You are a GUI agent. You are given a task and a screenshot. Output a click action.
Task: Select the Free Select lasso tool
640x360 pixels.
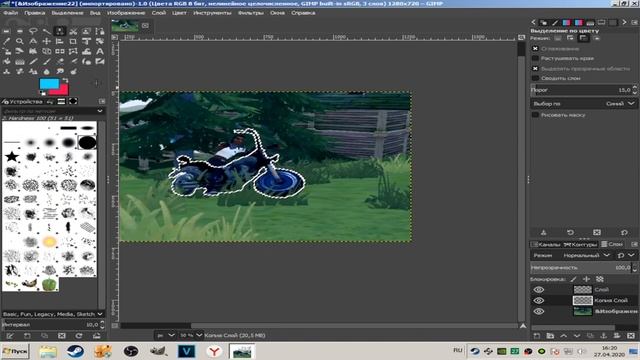pyautogui.click(x=33, y=31)
